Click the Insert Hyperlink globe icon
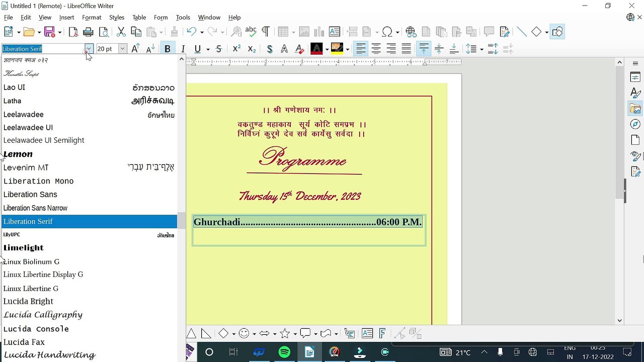The height and width of the screenshot is (362, 644). [x=411, y=32]
